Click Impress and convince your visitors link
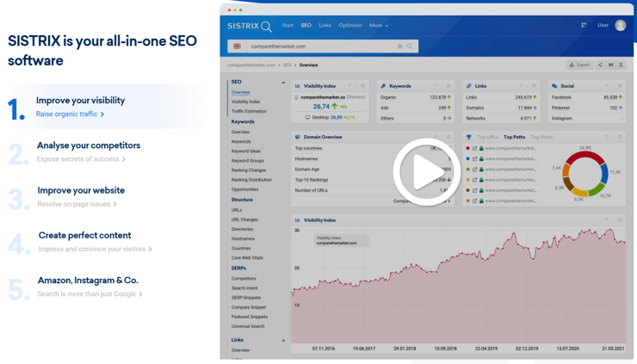 95,249
